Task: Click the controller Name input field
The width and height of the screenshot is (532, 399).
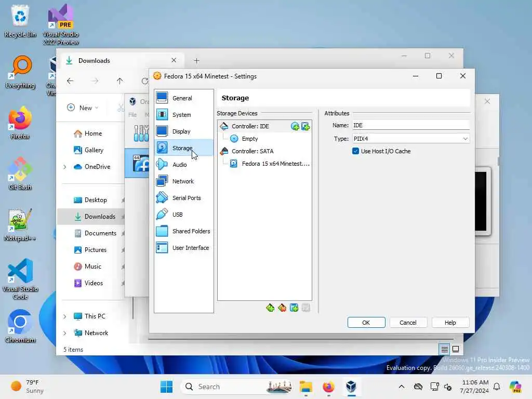Action: coord(411,125)
